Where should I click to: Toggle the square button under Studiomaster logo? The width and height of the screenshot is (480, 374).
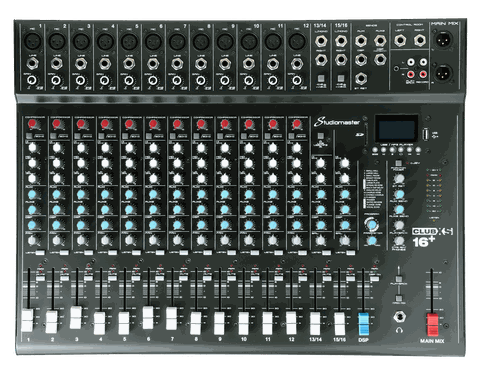pos(320,136)
